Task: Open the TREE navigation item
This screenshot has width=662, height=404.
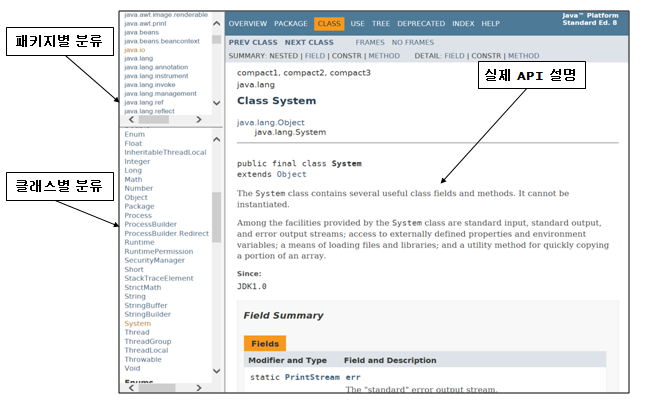Action: point(381,24)
